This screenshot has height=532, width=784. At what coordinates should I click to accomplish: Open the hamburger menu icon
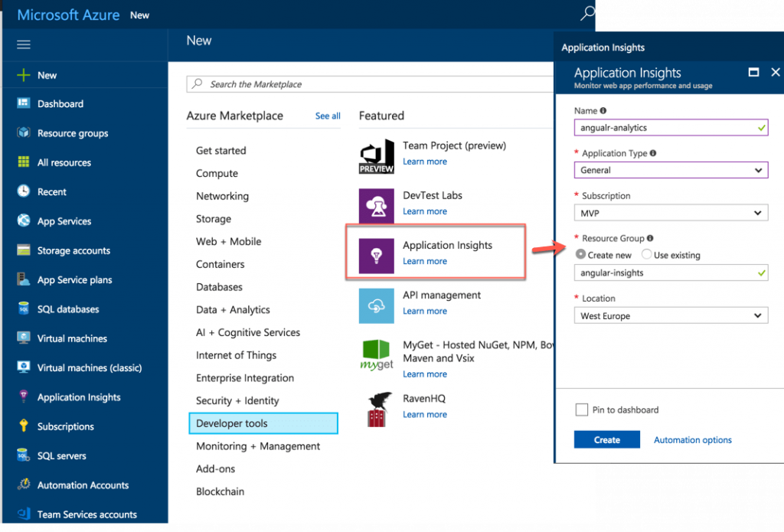pos(24,44)
